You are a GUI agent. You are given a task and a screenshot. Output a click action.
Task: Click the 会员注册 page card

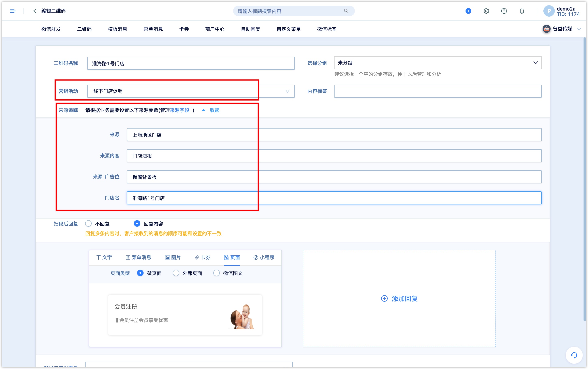tap(185, 315)
